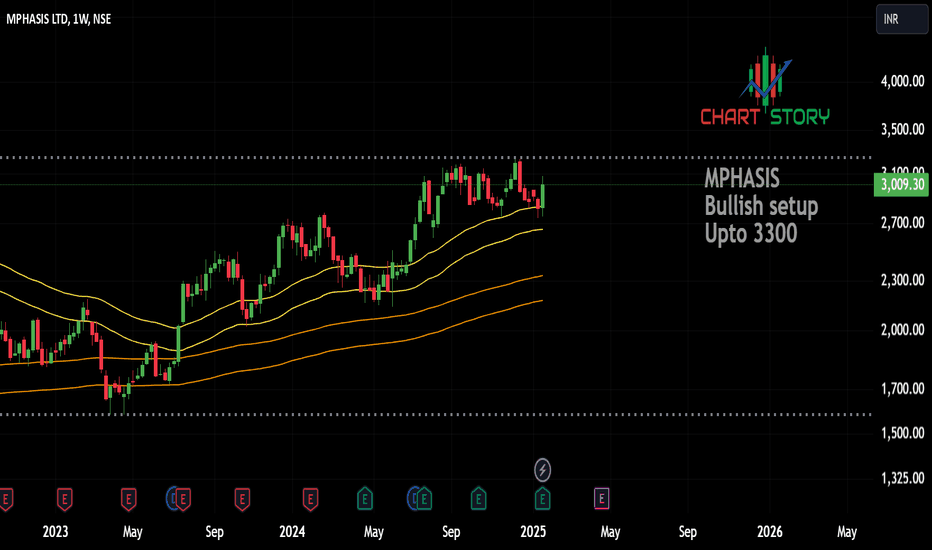The height and width of the screenshot is (550, 932).
Task: Click the red E marker beside blue D
Action: (x=183, y=498)
